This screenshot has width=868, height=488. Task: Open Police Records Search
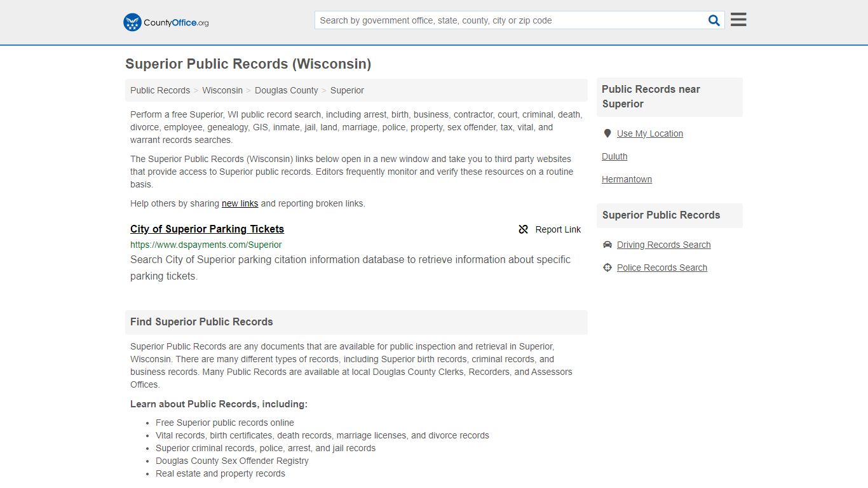point(661,268)
